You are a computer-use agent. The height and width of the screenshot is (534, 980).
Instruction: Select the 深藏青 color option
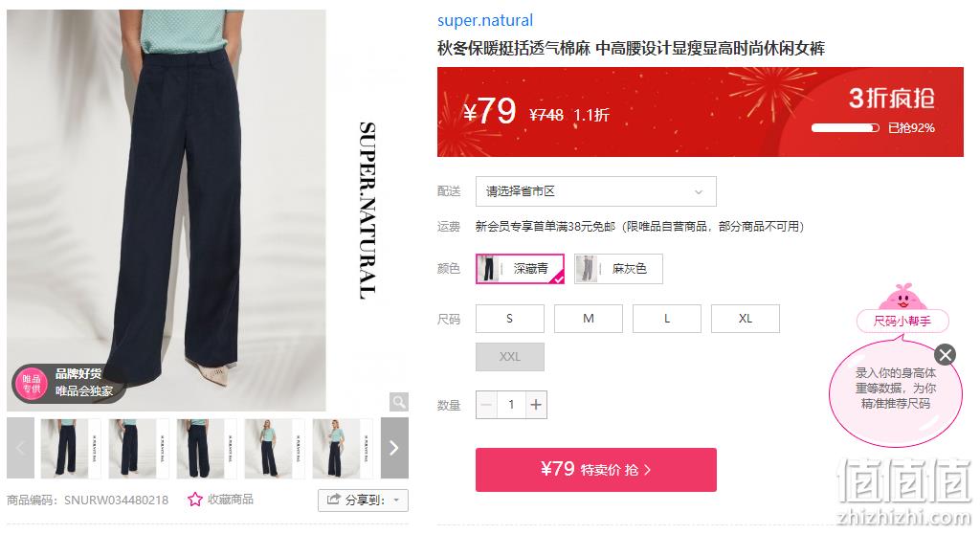coord(520,269)
